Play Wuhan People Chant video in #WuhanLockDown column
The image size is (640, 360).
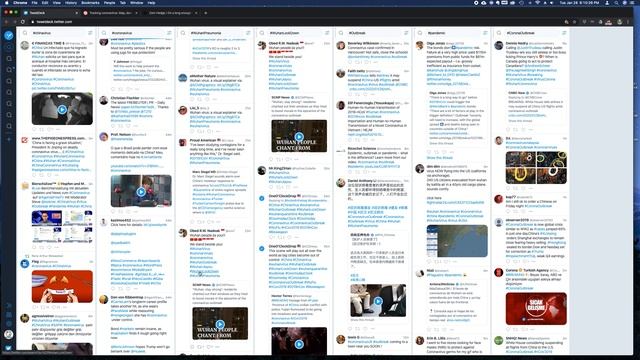[299, 136]
